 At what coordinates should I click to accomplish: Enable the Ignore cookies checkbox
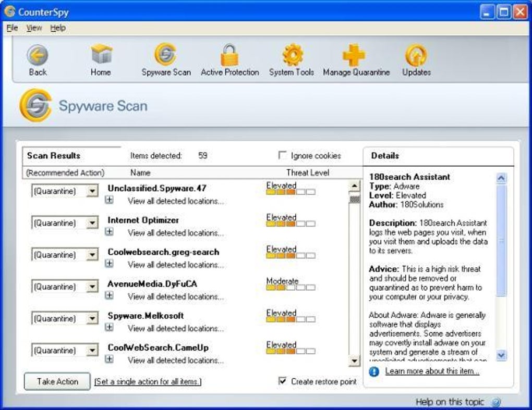click(282, 155)
